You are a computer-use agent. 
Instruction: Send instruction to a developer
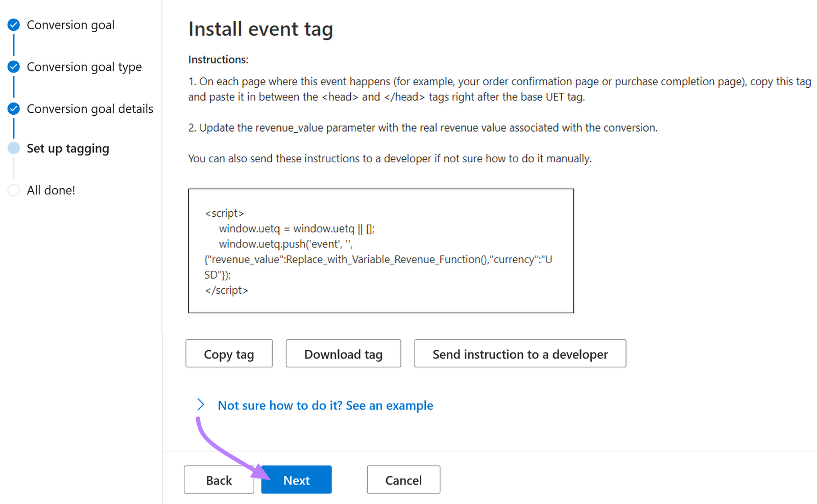tap(520, 354)
